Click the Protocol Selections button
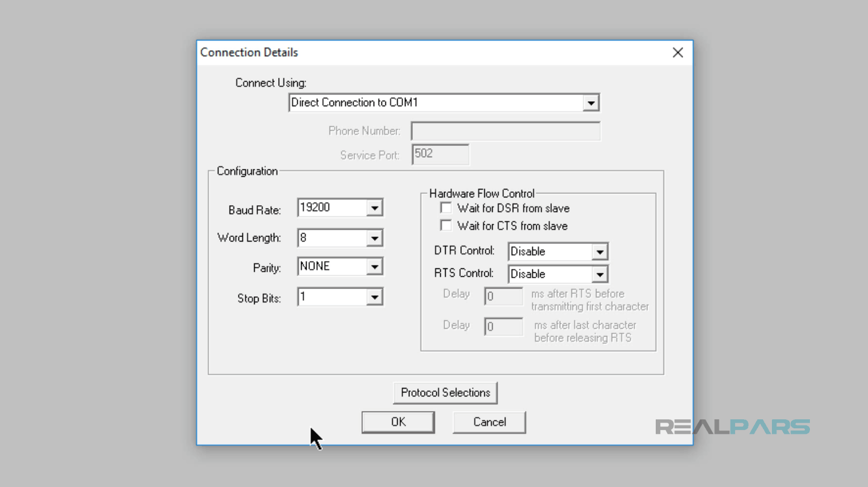The width and height of the screenshot is (868, 487). tap(445, 393)
